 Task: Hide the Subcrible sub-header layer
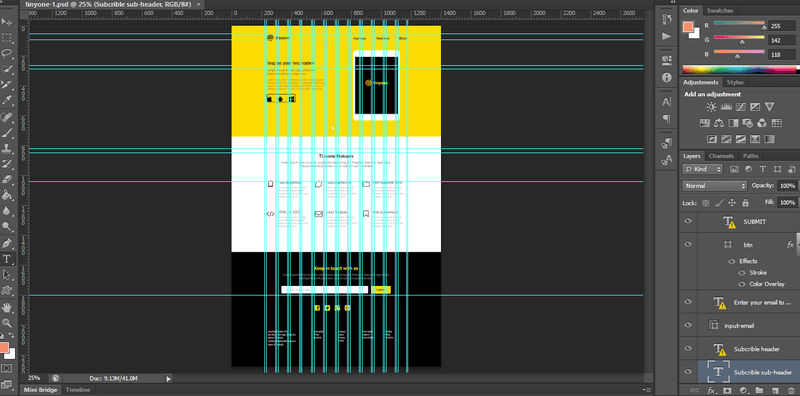pos(688,372)
